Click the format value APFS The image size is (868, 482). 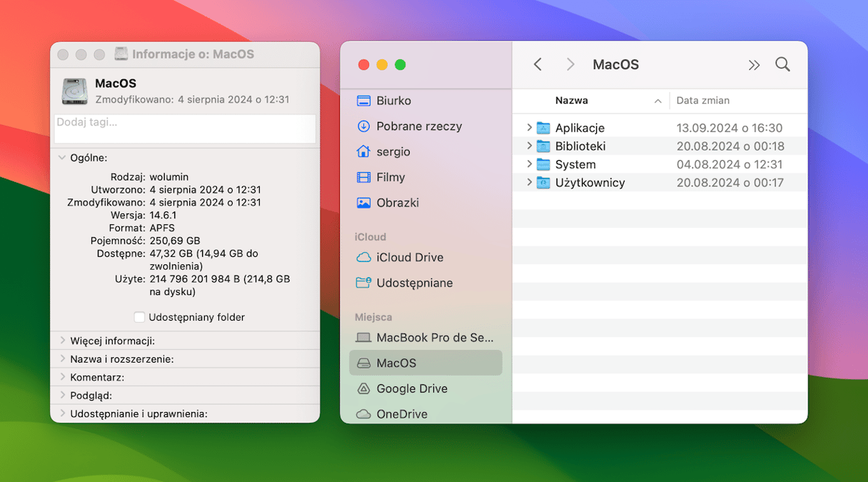click(162, 228)
